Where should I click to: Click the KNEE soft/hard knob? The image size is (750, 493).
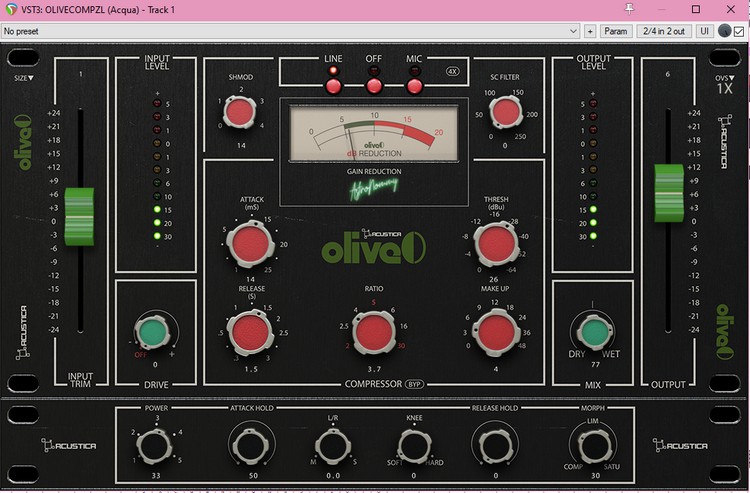pos(414,446)
